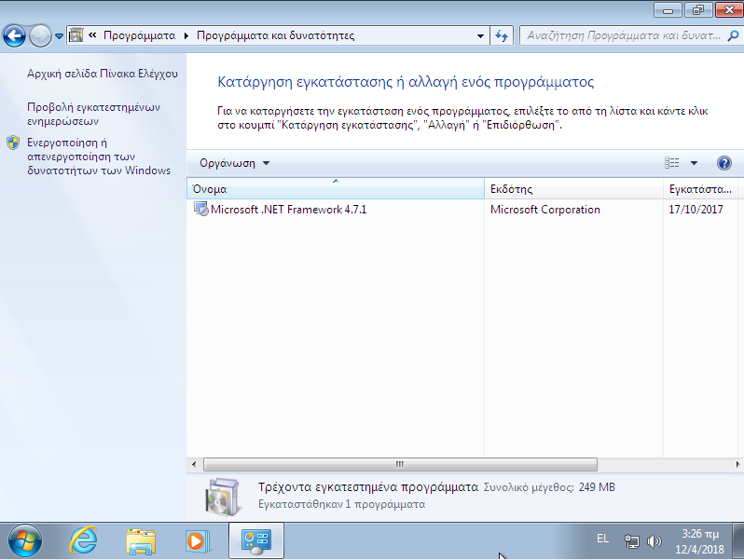Open help with the question mark icon
Viewport: 744px width, 560px height.
724,163
